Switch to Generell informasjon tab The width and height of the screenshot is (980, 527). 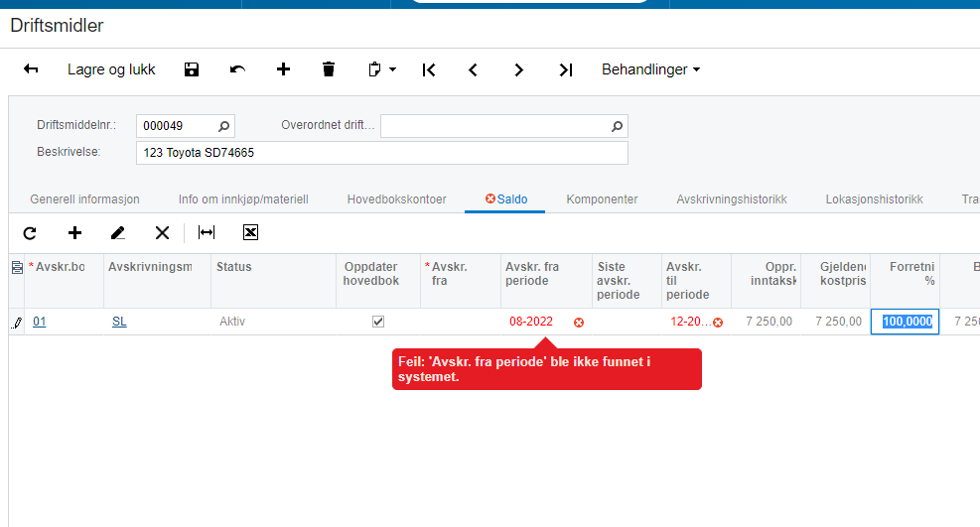85,199
